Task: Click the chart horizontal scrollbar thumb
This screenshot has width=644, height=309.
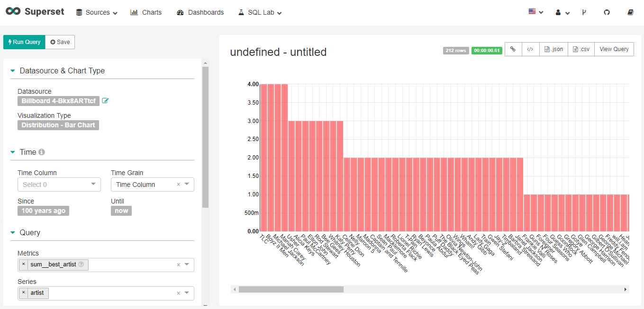Action: (x=291, y=289)
